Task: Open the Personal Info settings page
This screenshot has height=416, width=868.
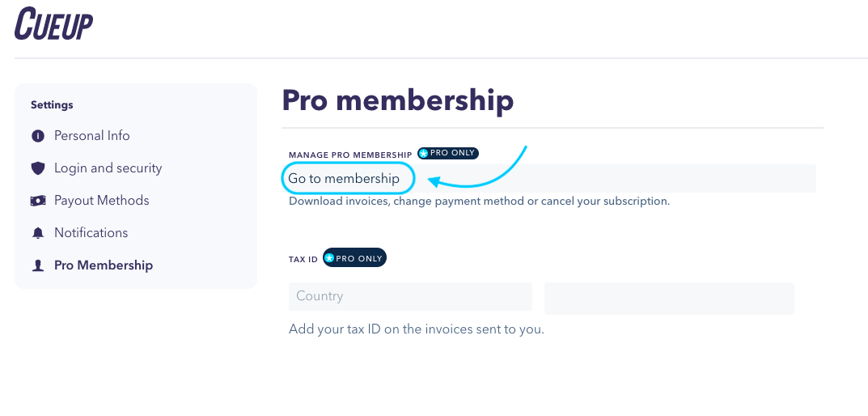Action: coord(92,136)
